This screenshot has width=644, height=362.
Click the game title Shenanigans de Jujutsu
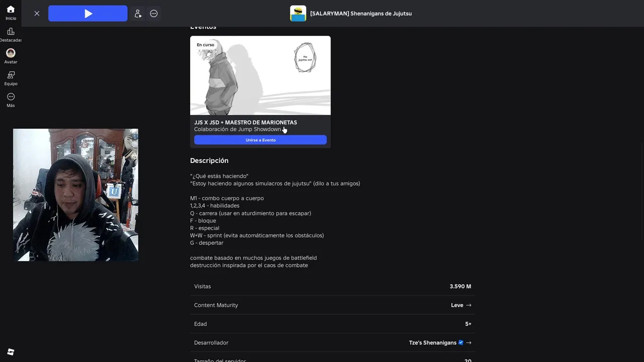click(361, 14)
